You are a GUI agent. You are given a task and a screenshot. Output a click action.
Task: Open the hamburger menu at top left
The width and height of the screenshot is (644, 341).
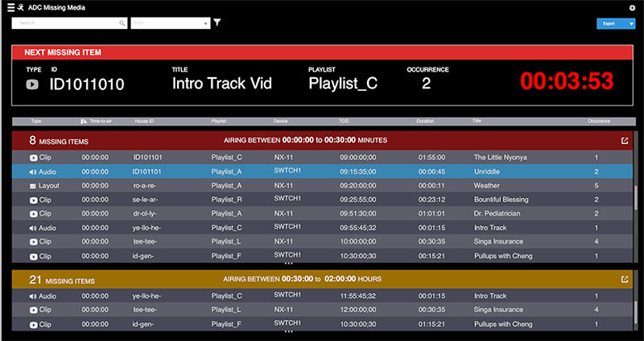(x=7, y=7)
